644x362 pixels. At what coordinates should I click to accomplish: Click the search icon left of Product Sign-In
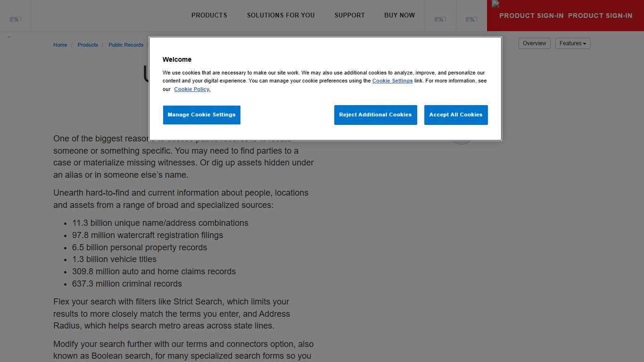tap(440, 19)
